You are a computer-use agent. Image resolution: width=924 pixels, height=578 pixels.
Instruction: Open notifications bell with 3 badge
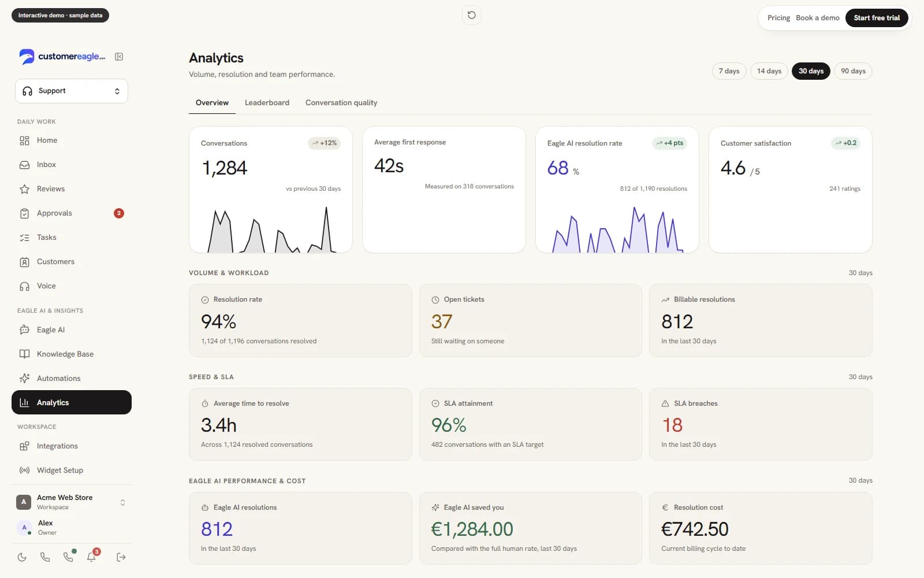pyautogui.click(x=92, y=557)
